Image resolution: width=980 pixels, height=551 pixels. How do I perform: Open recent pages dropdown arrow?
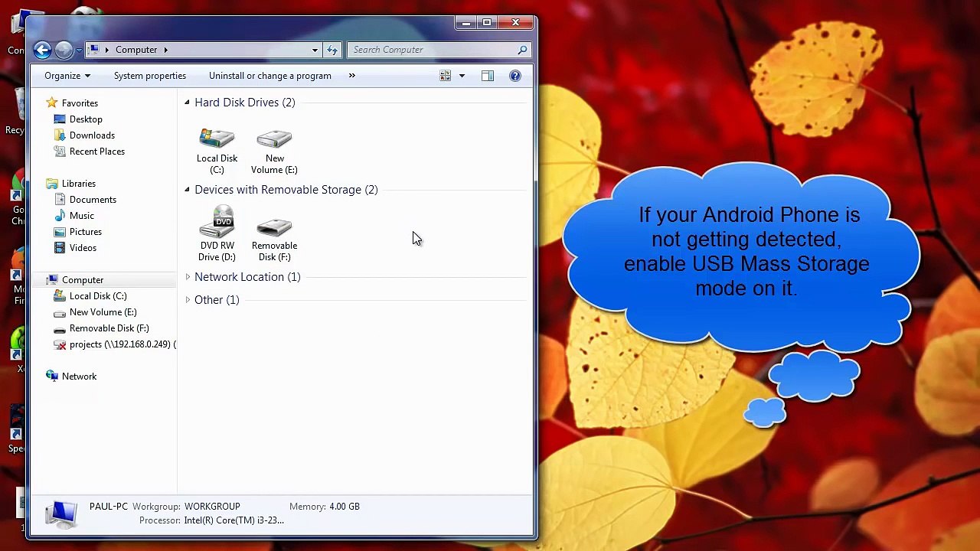[79, 51]
